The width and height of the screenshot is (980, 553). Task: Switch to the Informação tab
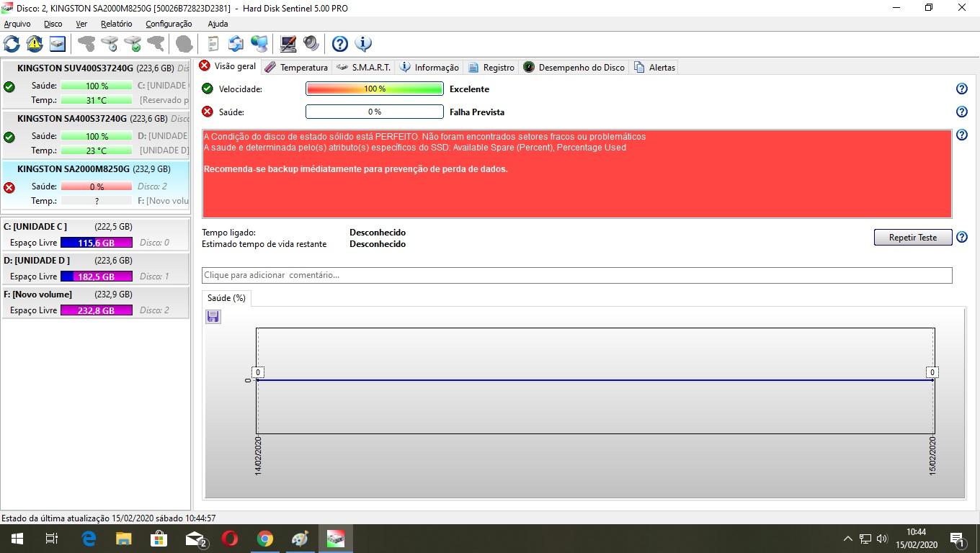pos(429,67)
